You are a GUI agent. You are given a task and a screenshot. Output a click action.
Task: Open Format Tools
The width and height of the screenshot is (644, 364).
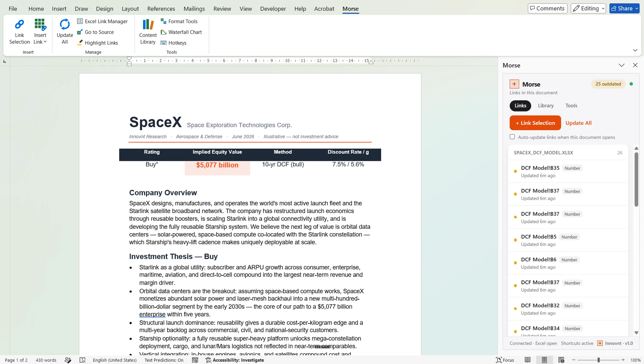click(179, 21)
